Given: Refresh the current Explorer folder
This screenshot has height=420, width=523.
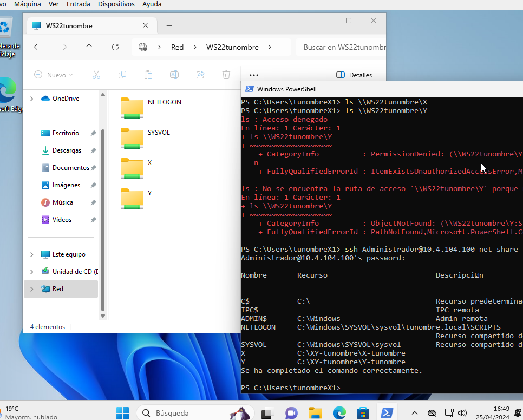Looking at the screenshot, I should click(x=115, y=47).
